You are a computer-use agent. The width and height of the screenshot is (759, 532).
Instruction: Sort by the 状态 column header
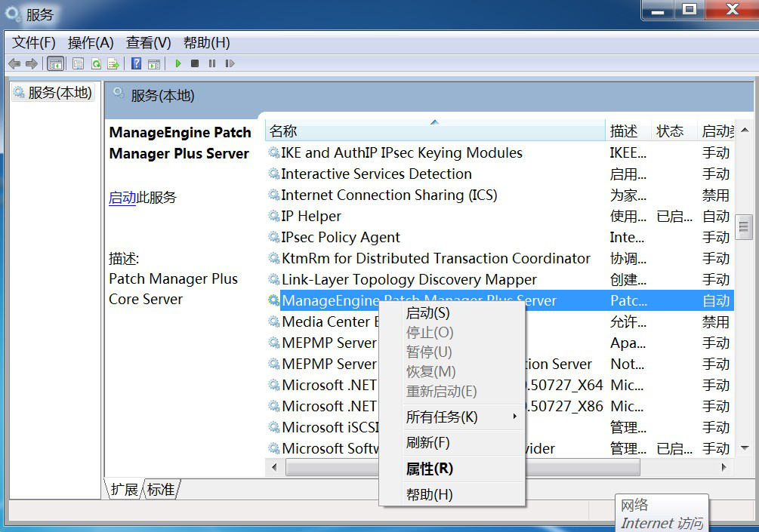pyautogui.click(x=674, y=131)
